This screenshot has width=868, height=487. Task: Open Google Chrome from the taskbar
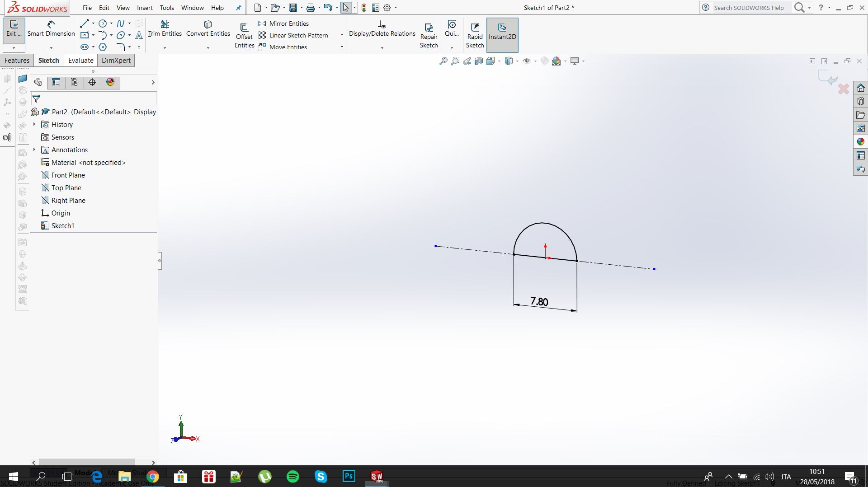[152, 476]
